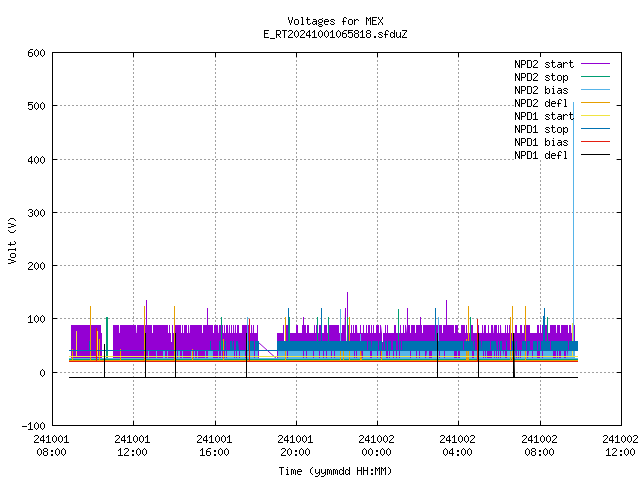Click the 'NPD2 bias' legend label
Image resolution: width=640 pixels, height=480 pixels.
pos(541,90)
